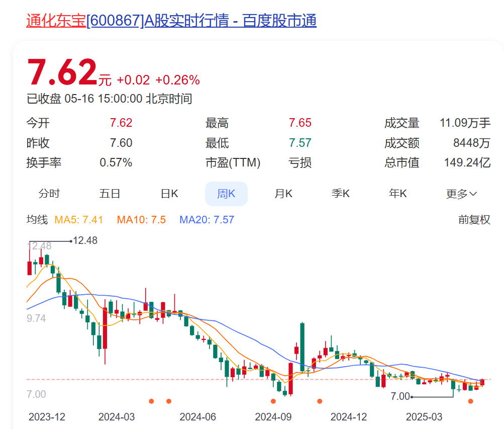Click the 昨收 value 7.60
The height and width of the screenshot is (429, 504).
pyautogui.click(x=121, y=143)
